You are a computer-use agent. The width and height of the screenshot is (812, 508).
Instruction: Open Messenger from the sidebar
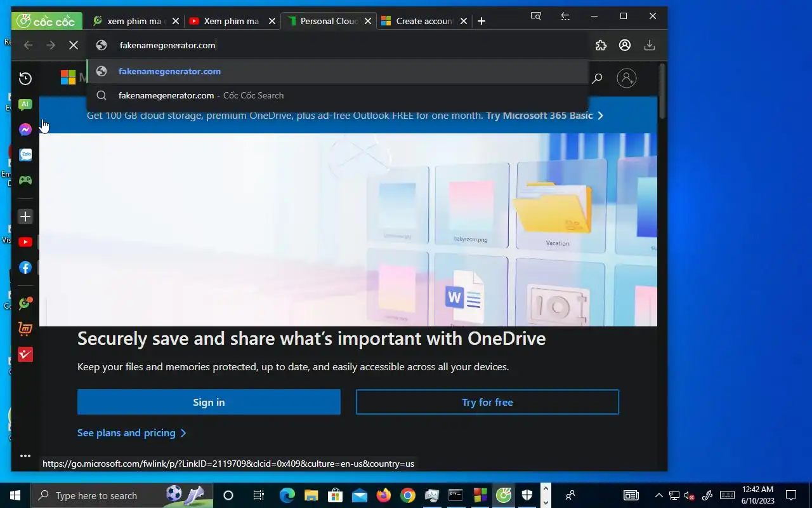coord(25,130)
